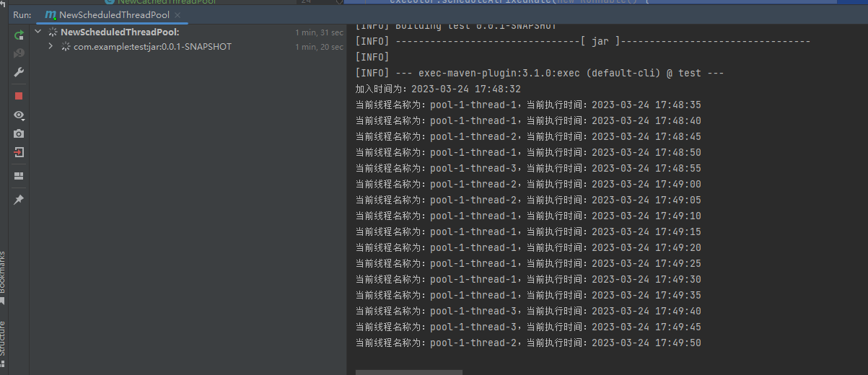Click the log line timed 17:49:30
This screenshot has height=375, width=868.
click(528, 279)
